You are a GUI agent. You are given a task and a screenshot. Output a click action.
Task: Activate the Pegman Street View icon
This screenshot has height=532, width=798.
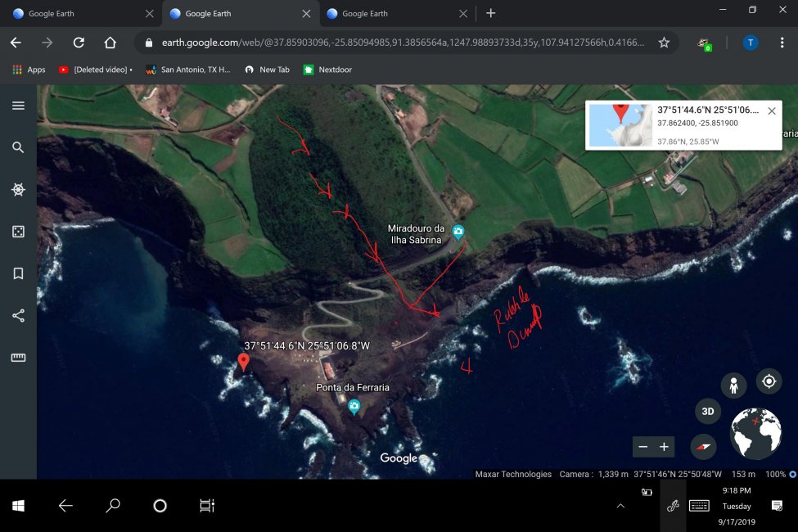click(733, 385)
